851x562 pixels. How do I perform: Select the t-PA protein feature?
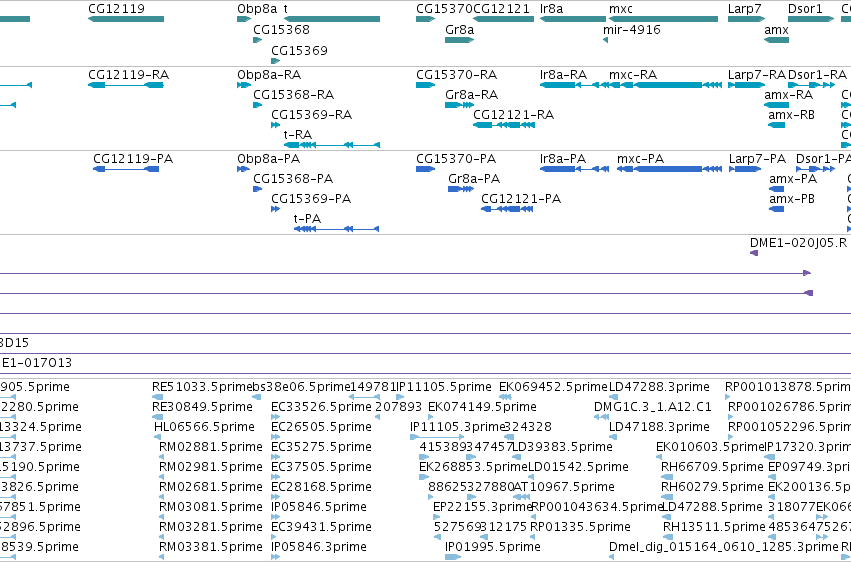336,229
